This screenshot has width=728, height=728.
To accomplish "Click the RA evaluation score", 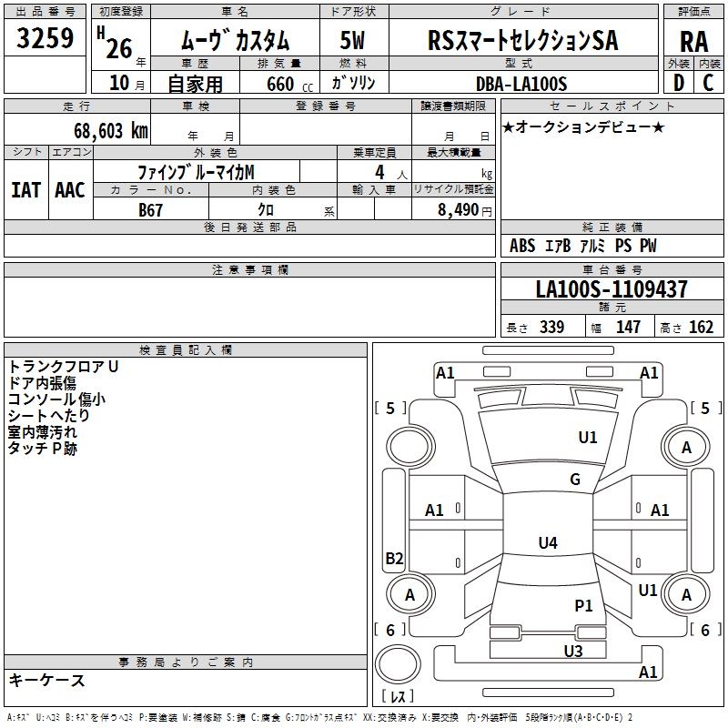I will click(x=693, y=41).
